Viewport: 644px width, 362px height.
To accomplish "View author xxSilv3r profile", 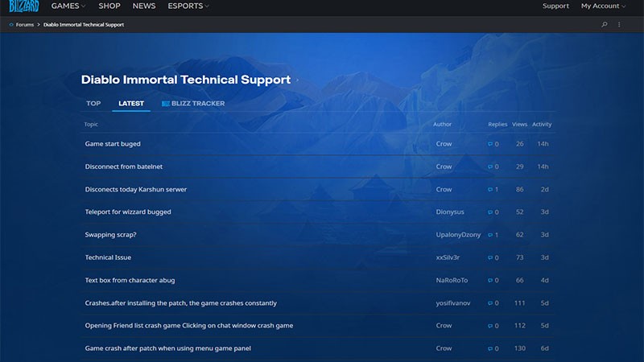I will [x=448, y=257].
